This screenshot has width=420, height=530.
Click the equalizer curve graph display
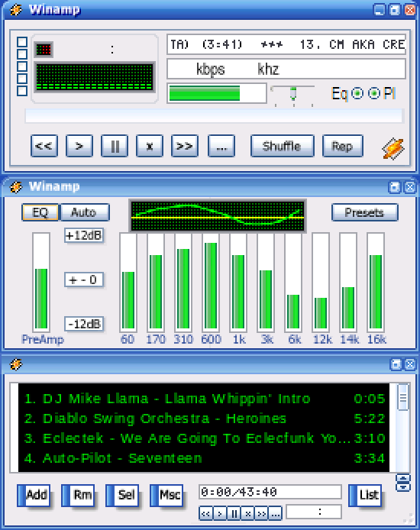point(218,215)
